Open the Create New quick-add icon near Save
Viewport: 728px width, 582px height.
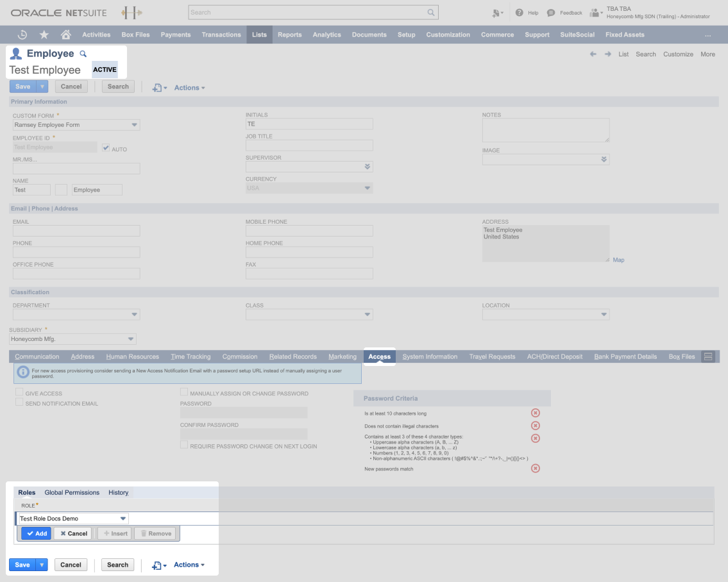pos(158,88)
